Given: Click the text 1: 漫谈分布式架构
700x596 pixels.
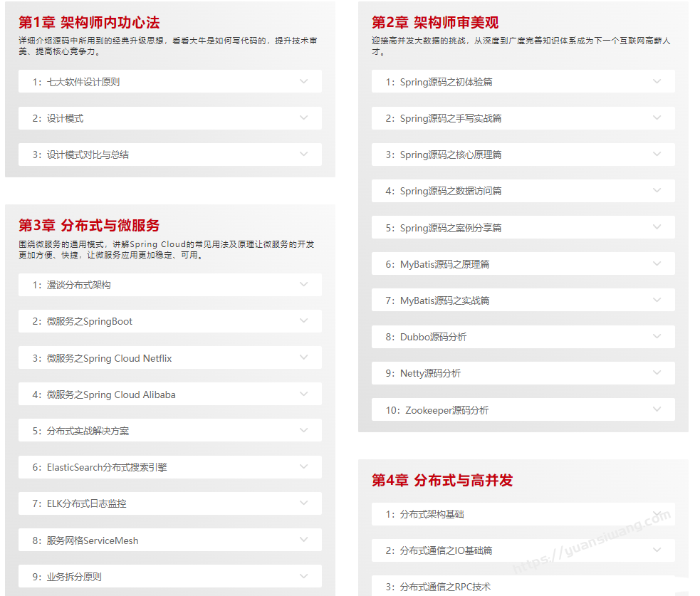Looking at the screenshot, I should tap(71, 286).
